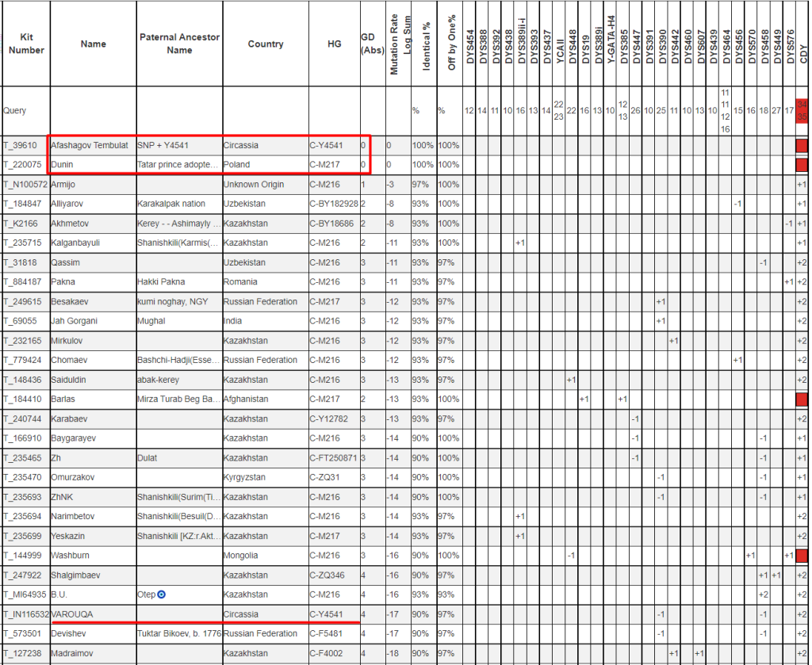Click the HG column header
Viewport: 812px width, 665px height.
click(334, 44)
